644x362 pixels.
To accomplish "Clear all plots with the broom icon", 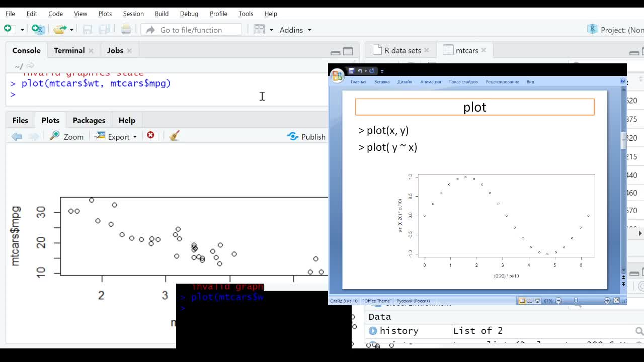I will [x=175, y=136].
